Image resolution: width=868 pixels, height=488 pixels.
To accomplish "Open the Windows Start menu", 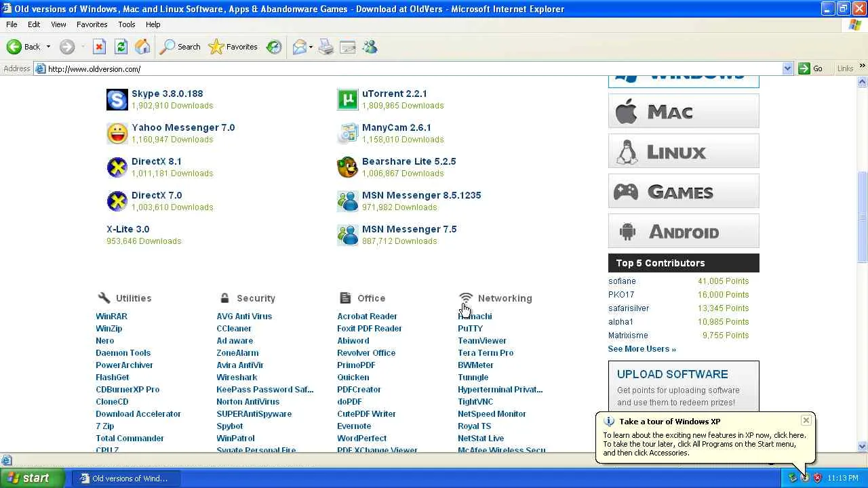I will 33,478.
